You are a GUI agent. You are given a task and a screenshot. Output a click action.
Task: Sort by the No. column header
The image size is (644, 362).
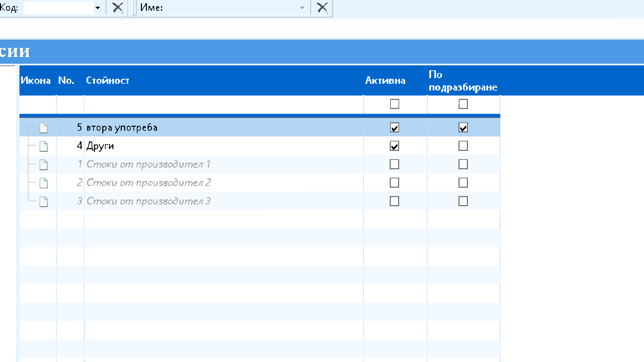click(66, 80)
